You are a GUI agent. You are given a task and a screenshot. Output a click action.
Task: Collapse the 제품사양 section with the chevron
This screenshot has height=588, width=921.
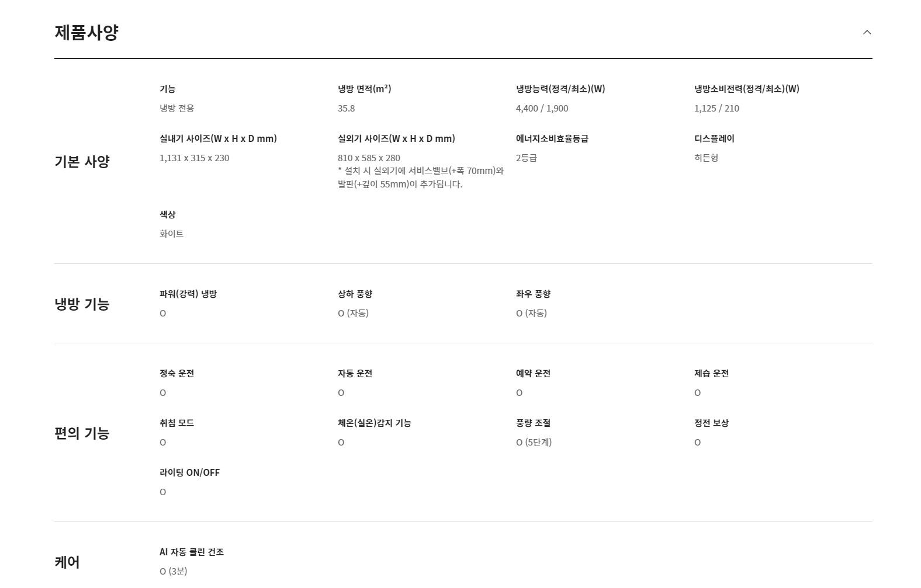(867, 32)
